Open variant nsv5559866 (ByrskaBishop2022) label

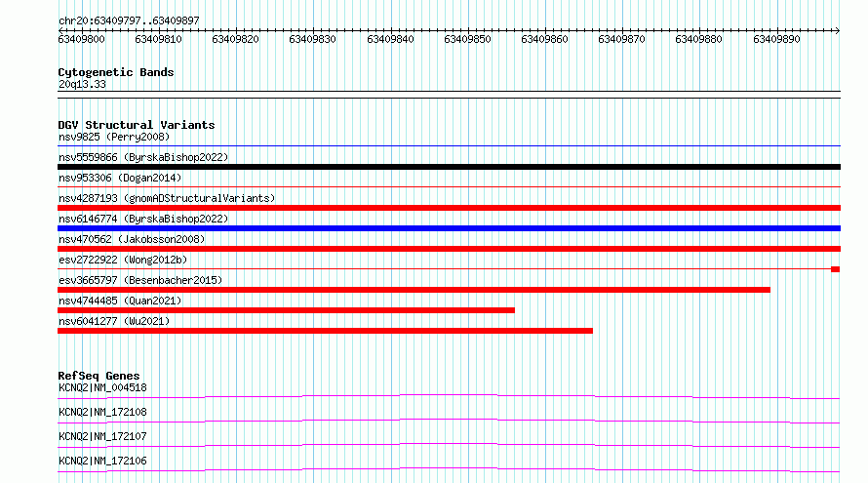[x=143, y=157]
